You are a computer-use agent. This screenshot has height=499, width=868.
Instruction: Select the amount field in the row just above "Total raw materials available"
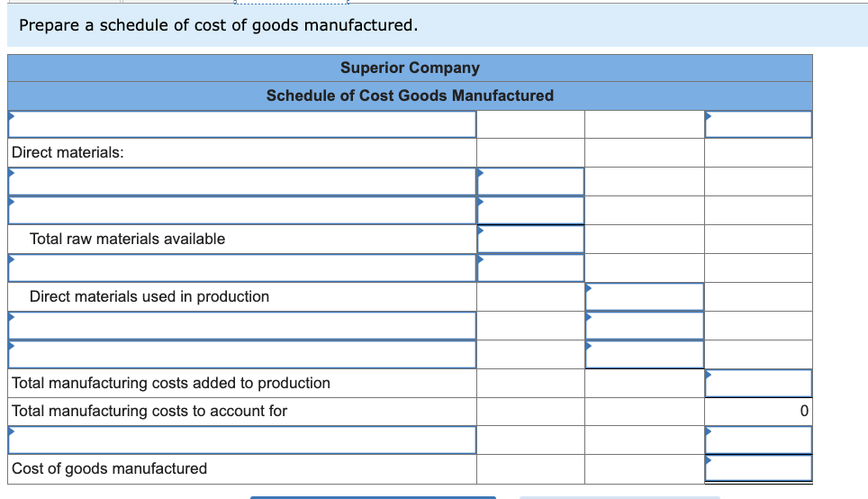click(530, 211)
